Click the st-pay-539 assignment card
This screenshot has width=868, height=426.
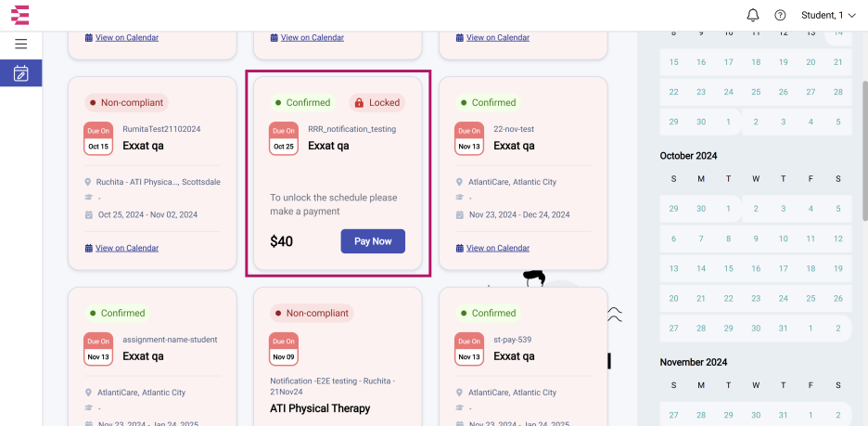pyautogui.click(x=523, y=356)
